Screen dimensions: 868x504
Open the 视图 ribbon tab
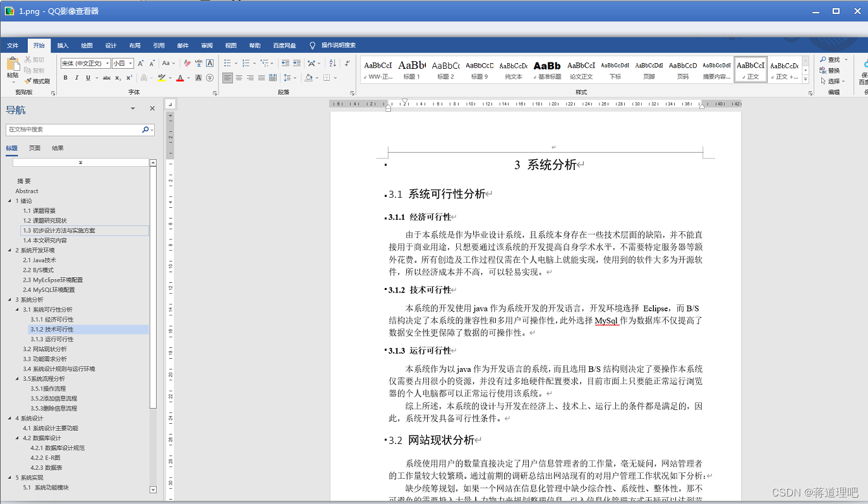click(x=230, y=45)
